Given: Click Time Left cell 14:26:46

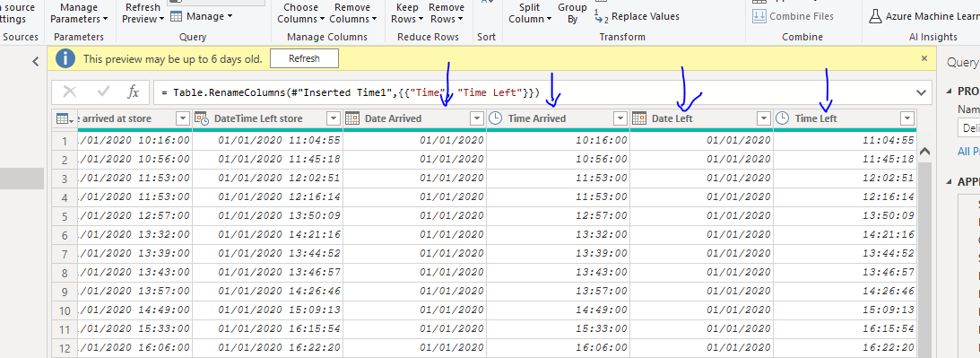Looking at the screenshot, I should (845, 292).
